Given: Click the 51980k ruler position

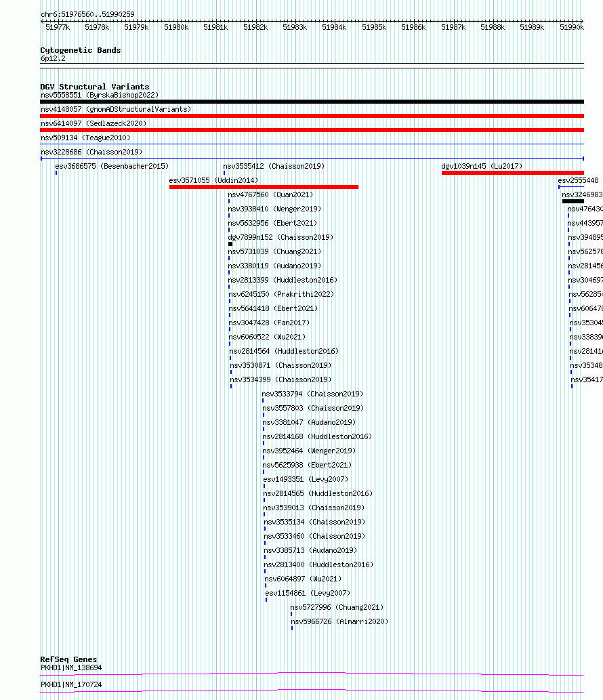Looking at the screenshot, I should [176, 28].
